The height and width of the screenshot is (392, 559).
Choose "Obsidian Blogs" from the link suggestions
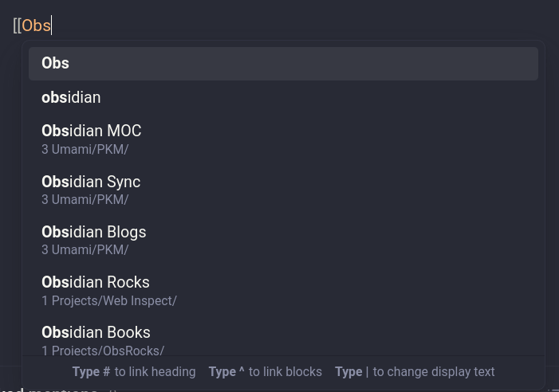pos(283,241)
